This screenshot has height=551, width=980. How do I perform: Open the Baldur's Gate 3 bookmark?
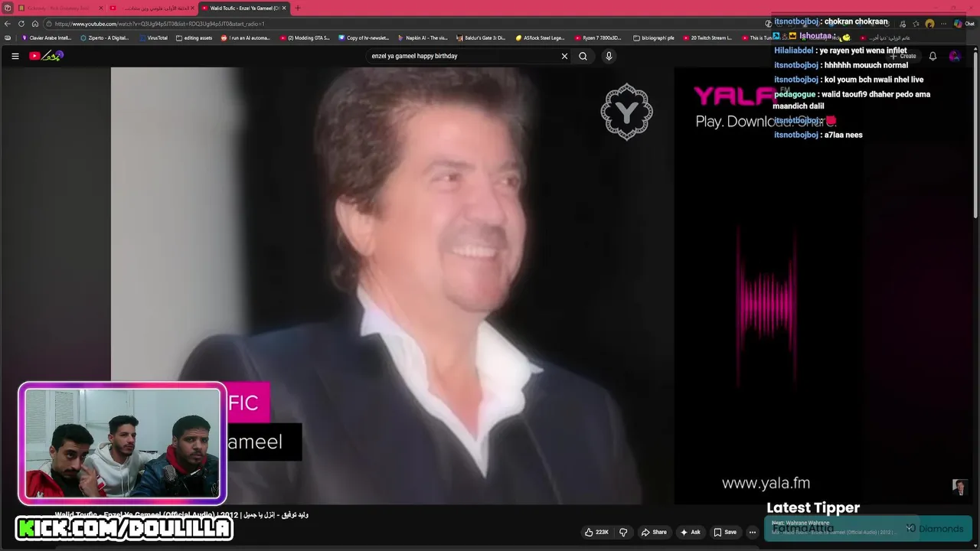(482, 37)
